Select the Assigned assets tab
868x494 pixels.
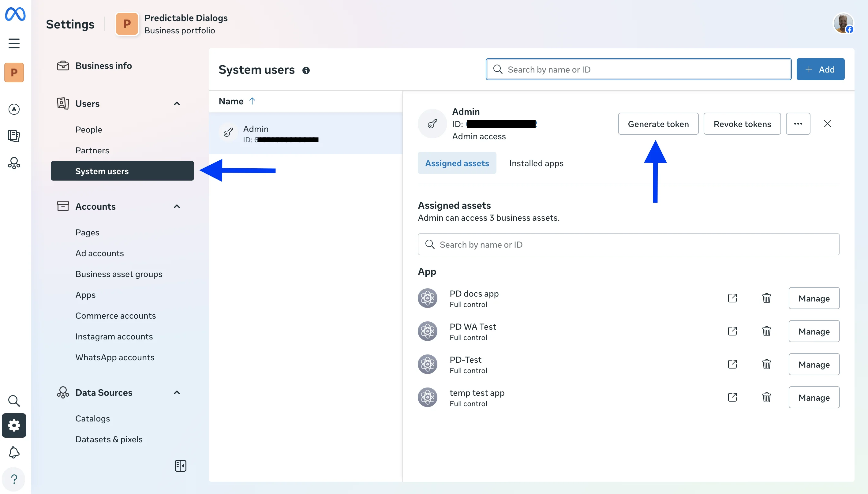click(457, 163)
